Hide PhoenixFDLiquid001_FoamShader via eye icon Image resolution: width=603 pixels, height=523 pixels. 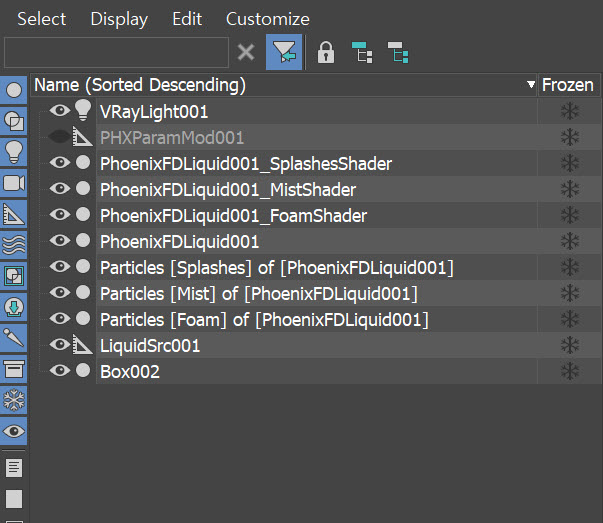(60, 215)
